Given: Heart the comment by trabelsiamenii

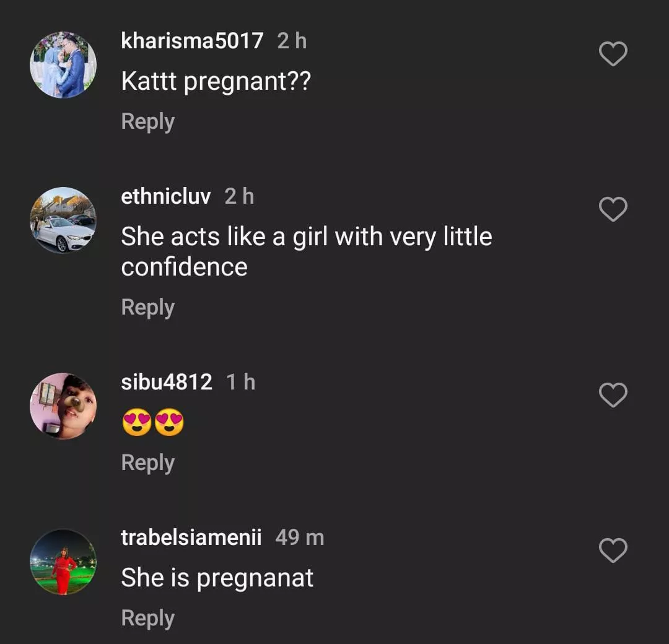Looking at the screenshot, I should (613, 550).
